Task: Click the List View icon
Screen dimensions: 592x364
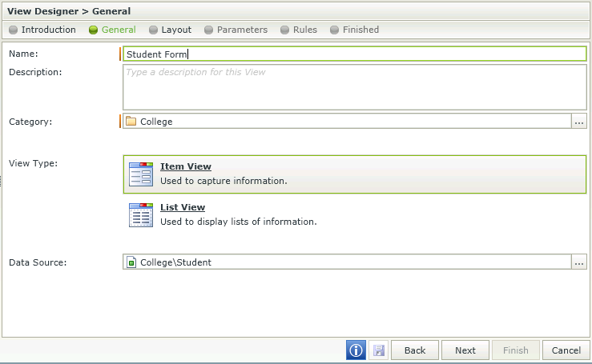Action: coord(141,215)
